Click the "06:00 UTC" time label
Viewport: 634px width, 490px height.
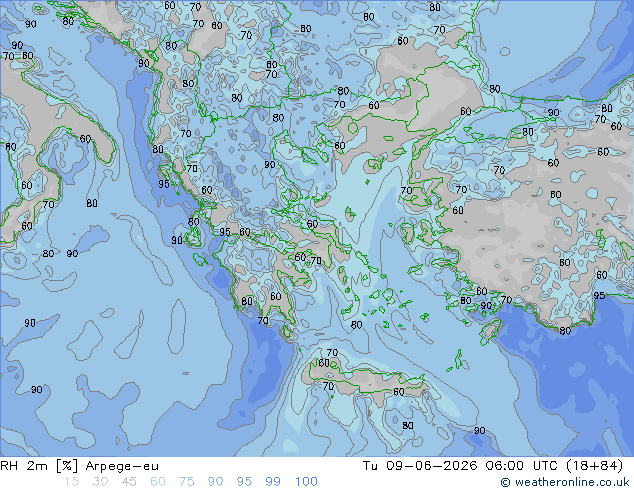click(x=521, y=466)
